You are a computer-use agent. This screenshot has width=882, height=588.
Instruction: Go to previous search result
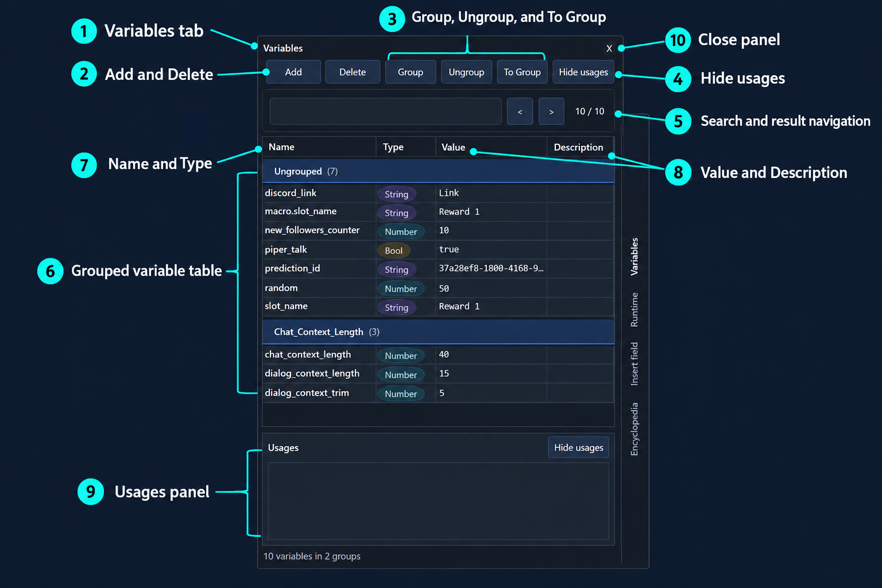click(520, 111)
